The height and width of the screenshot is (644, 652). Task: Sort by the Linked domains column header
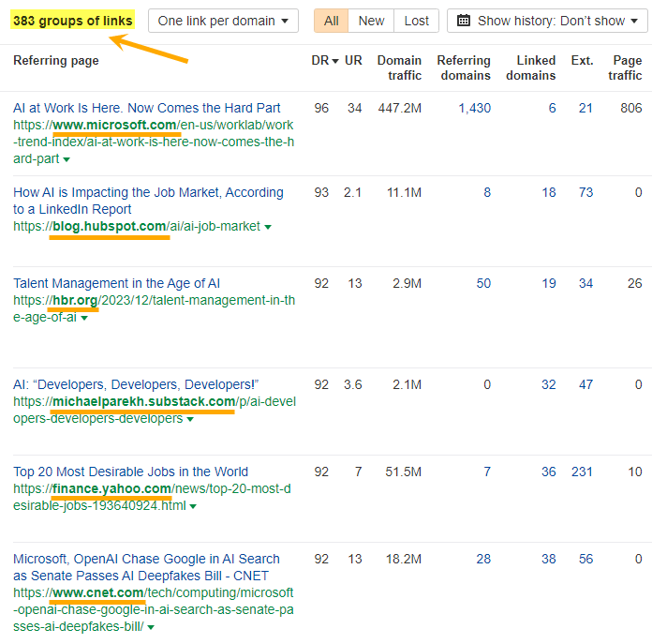pos(530,67)
